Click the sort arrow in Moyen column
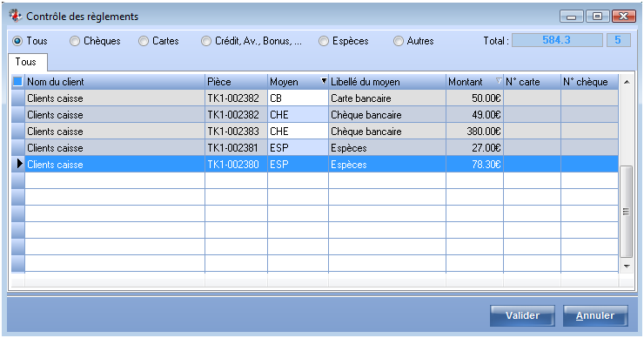The image size is (644, 338). [324, 81]
